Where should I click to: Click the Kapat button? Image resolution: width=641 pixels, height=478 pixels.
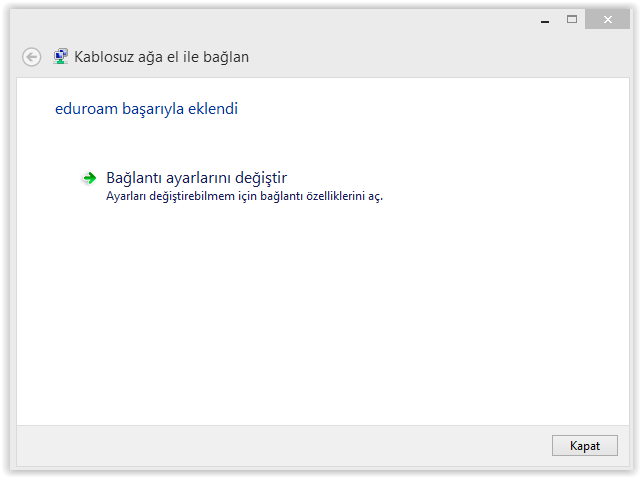tap(585, 445)
